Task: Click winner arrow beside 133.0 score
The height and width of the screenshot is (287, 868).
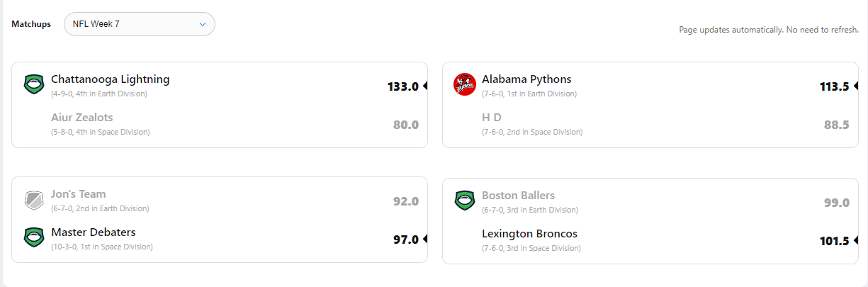Action: point(425,86)
